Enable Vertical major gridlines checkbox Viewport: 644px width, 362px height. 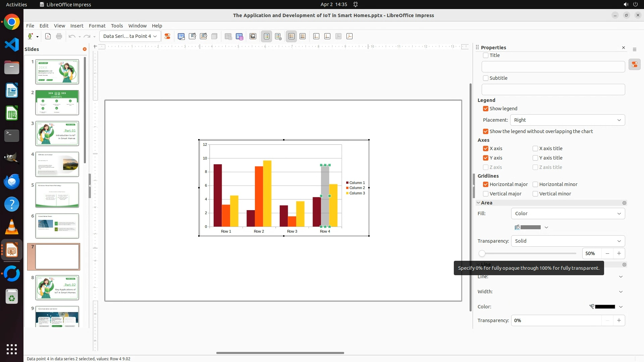coord(485,194)
